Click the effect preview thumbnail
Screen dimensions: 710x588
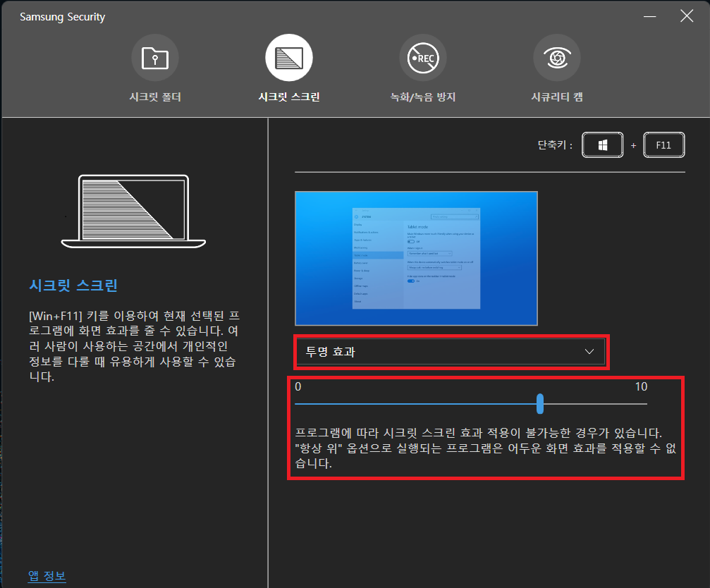click(x=416, y=259)
